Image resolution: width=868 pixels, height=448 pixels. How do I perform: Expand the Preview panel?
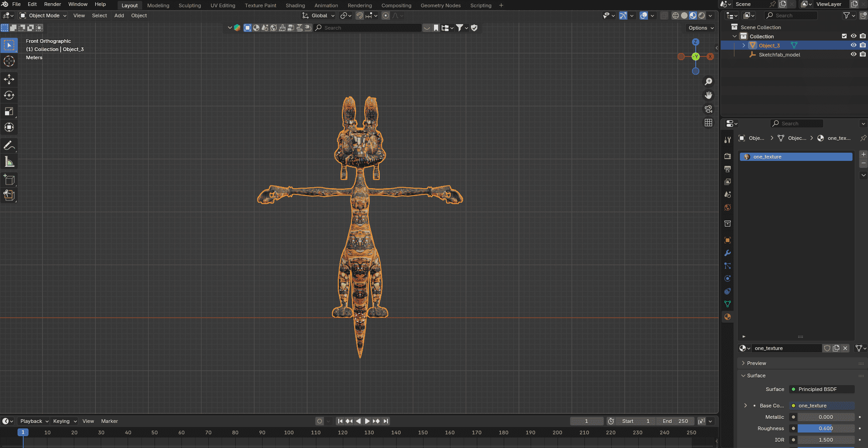[x=756, y=363]
